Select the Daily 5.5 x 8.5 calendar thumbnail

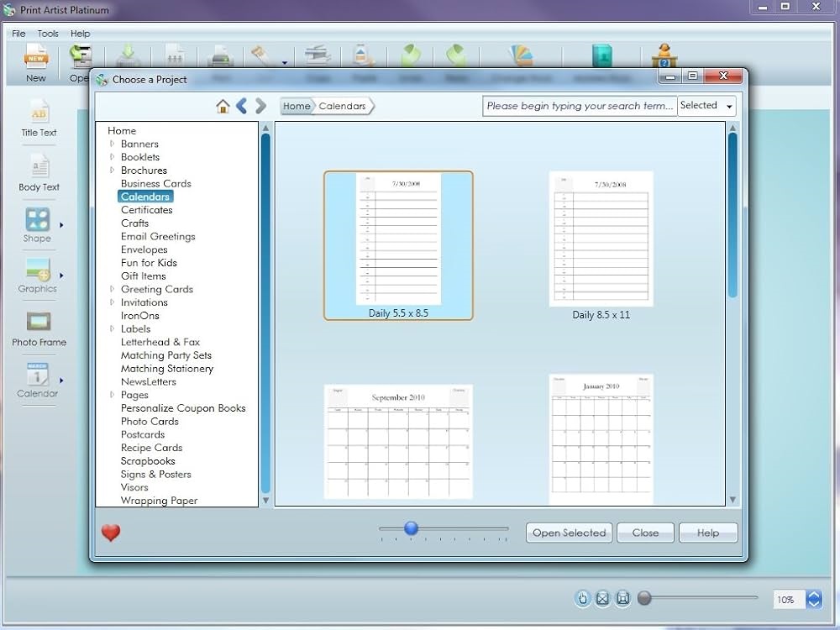(x=398, y=246)
